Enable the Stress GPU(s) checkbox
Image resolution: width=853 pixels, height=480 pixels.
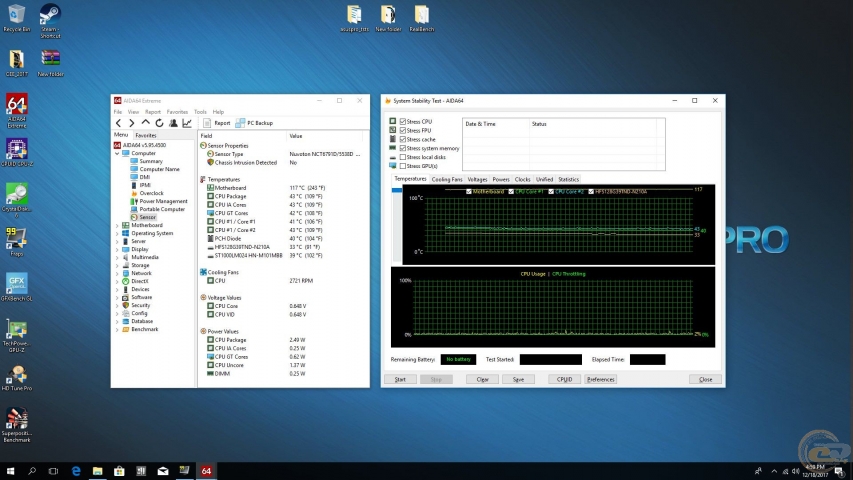coord(403,166)
